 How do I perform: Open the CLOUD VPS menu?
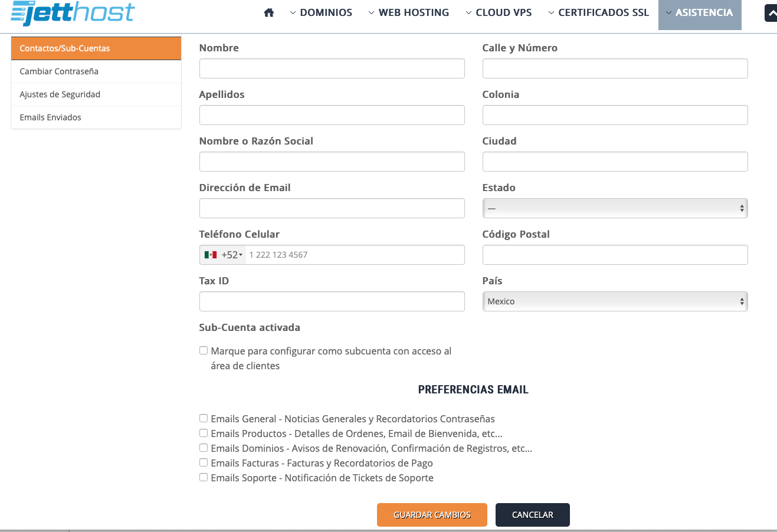499,12
